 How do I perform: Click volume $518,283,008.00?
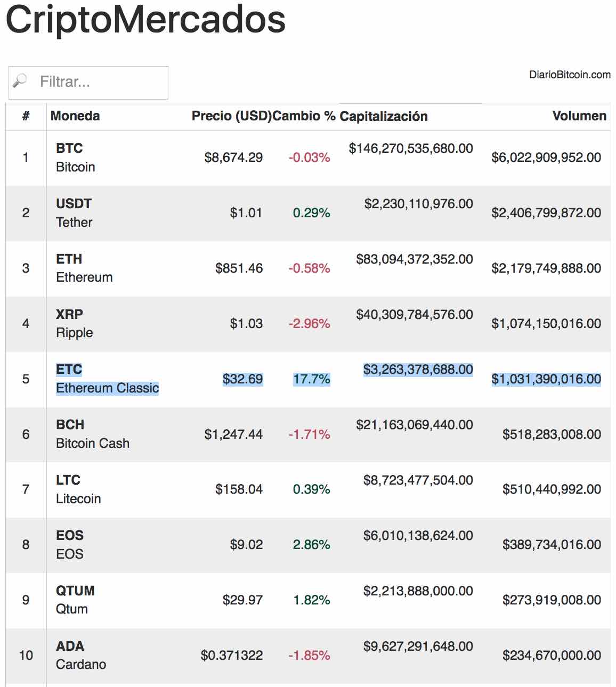pyautogui.click(x=552, y=435)
